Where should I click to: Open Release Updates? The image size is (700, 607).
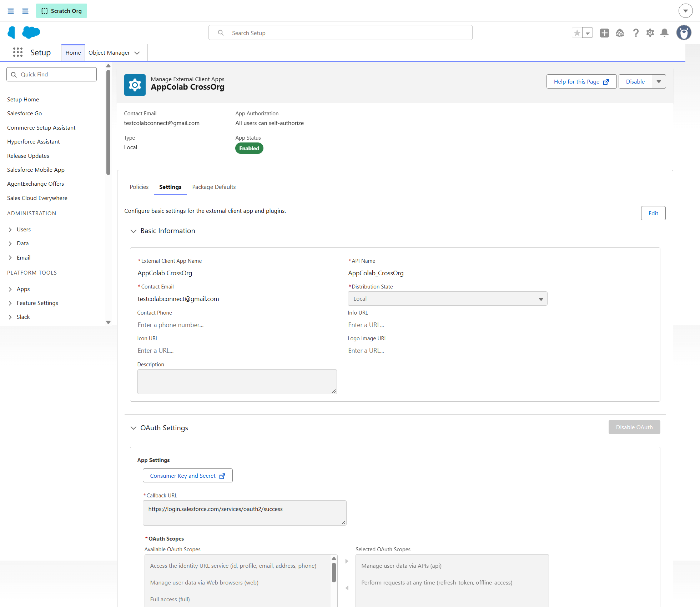28,156
